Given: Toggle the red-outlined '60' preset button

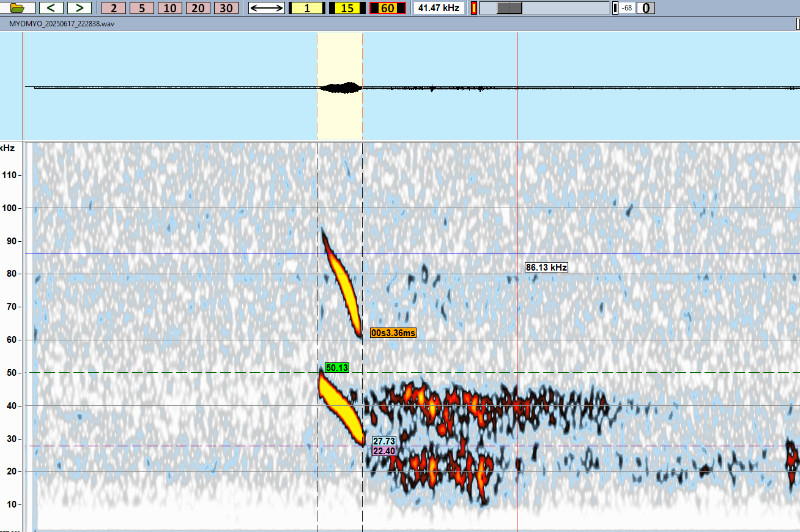Looking at the screenshot, I should [x=386, y=8].
